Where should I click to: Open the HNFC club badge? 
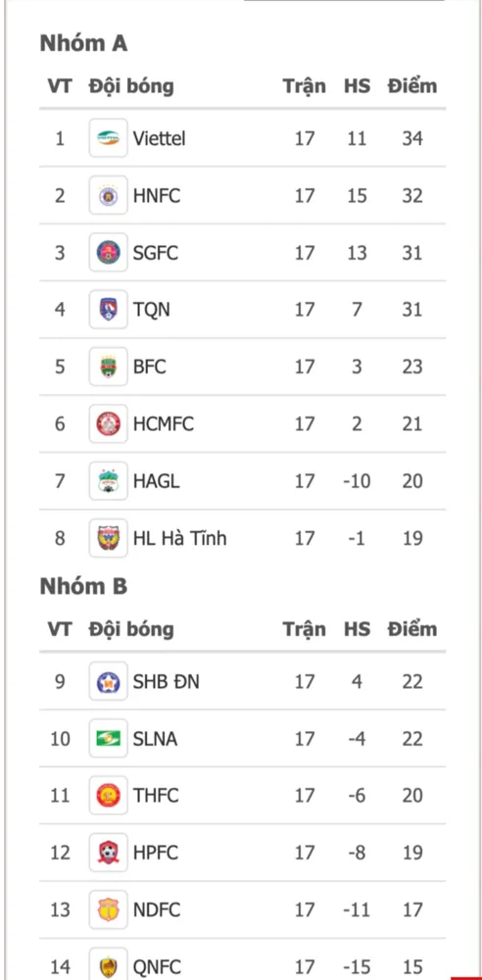pyautogui.click(x=108, y=195)
